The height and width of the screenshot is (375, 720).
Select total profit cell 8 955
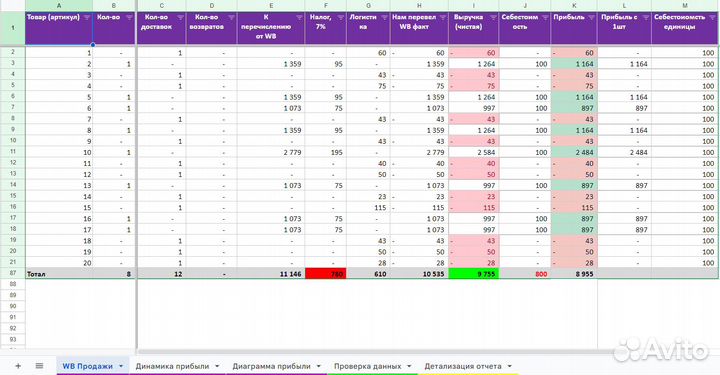(574, 274)
